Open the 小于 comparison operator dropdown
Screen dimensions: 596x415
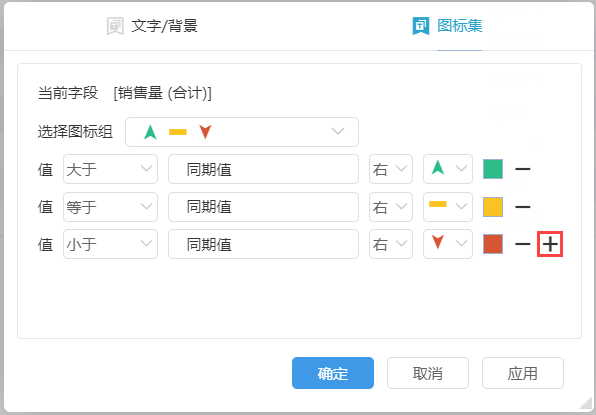point(110,244)
